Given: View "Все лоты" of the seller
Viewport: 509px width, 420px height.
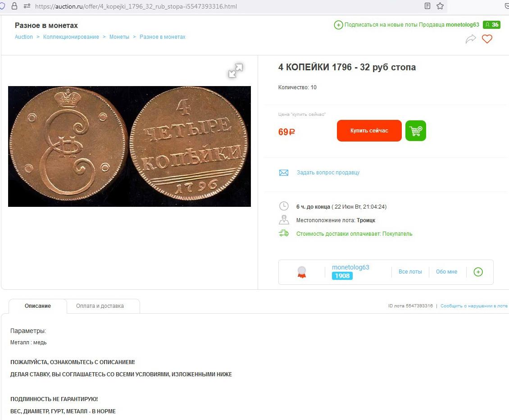Looking at the screenshot, I should tap(410, 272).
